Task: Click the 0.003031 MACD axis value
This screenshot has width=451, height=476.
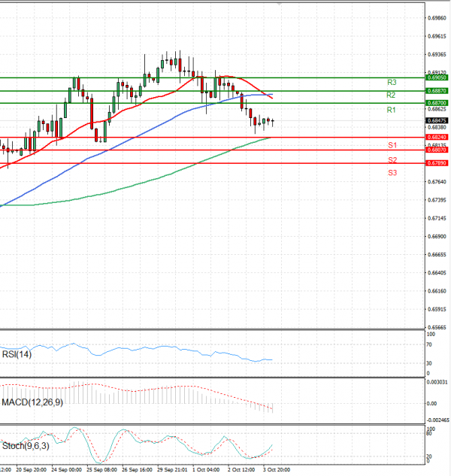Action: click(437, 382)
